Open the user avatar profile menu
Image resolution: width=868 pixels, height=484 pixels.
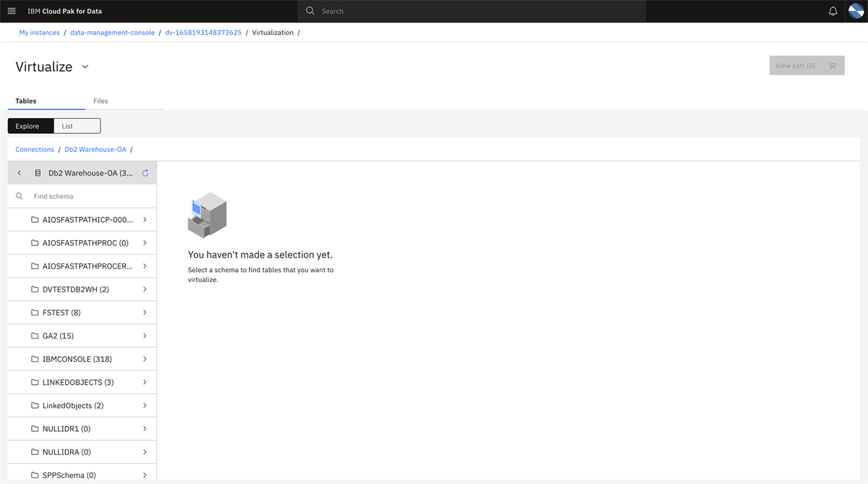coord(856,11)
